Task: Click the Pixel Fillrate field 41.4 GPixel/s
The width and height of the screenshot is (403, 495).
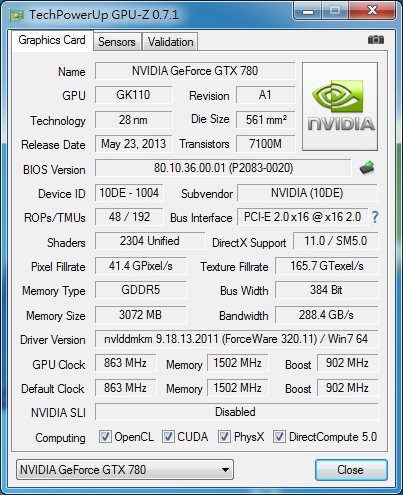Action: click(140, 266)
